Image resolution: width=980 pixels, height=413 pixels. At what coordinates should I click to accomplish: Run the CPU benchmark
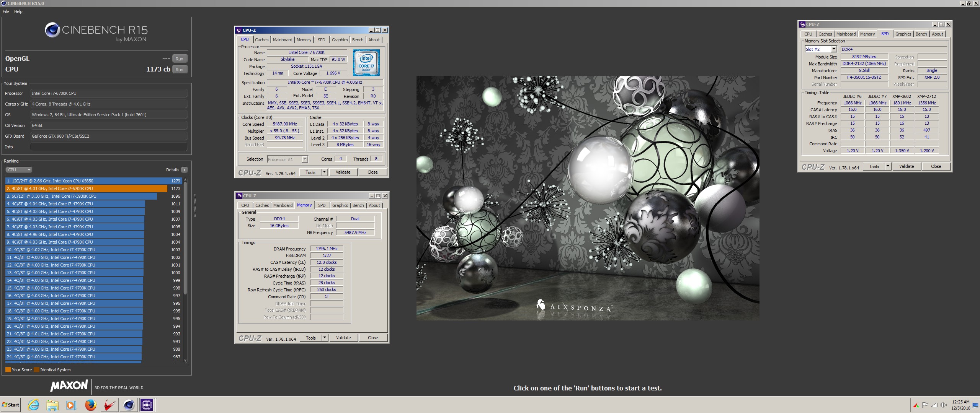180,70
